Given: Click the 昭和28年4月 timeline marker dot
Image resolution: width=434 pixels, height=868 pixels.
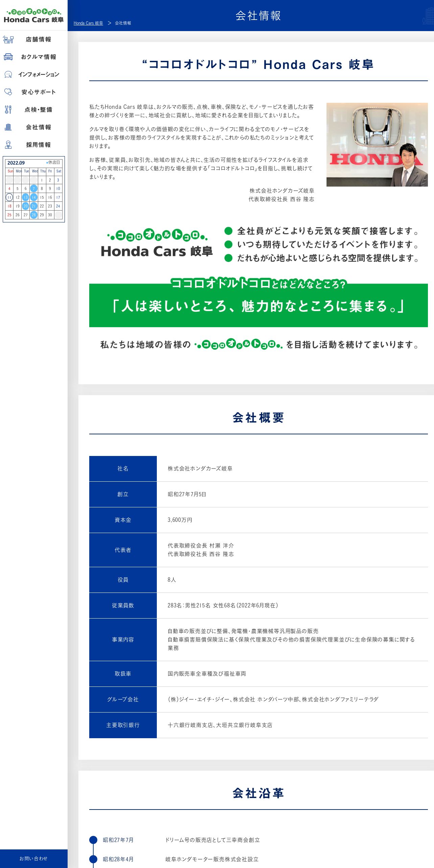Looking at the screenshot, I should 93,859.
